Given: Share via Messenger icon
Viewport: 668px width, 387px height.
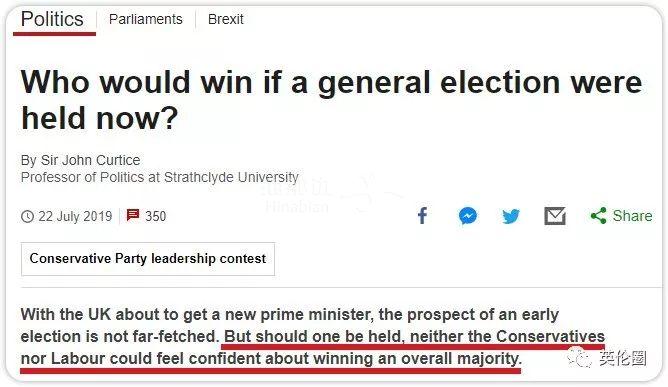Looking at the screenshot, I should tap(467, 216).
